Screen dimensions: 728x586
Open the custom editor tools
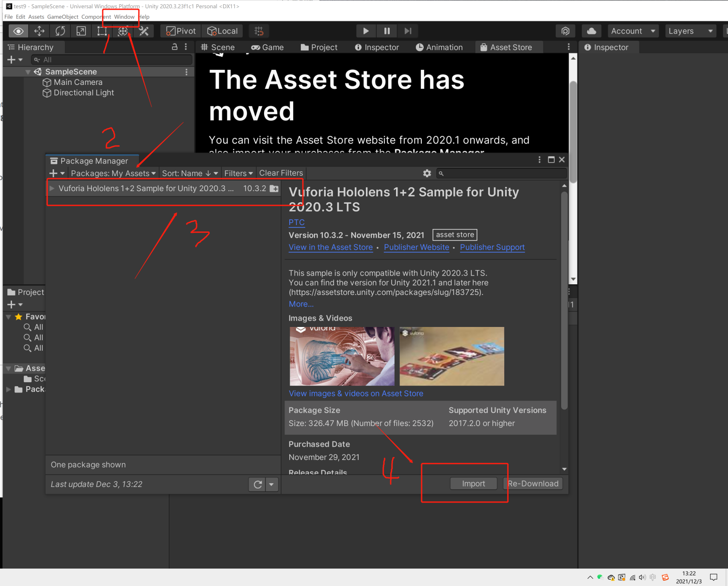tap(144, 31)
